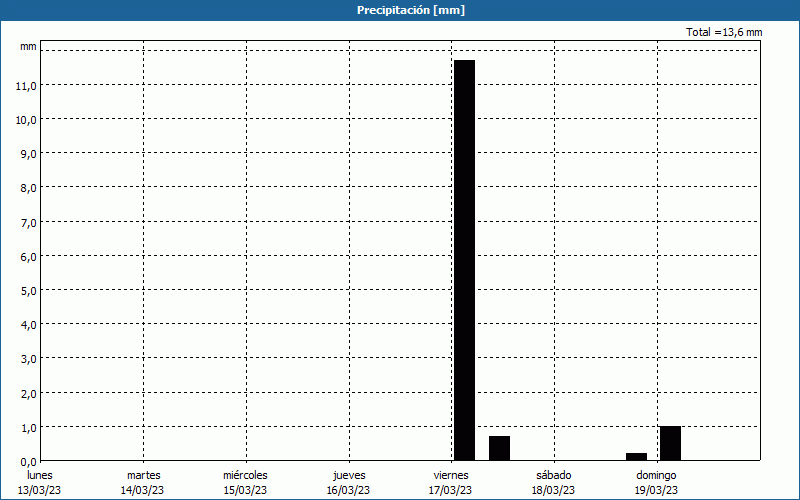Click the 0,0 y-axis value

[28, 462]
